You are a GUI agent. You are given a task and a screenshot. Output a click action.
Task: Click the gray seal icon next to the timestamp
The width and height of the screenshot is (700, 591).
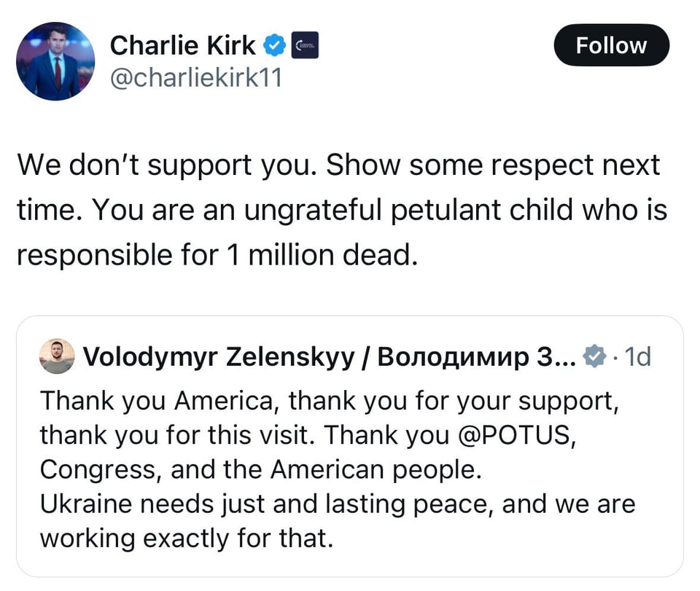click(x=596, y=356)
